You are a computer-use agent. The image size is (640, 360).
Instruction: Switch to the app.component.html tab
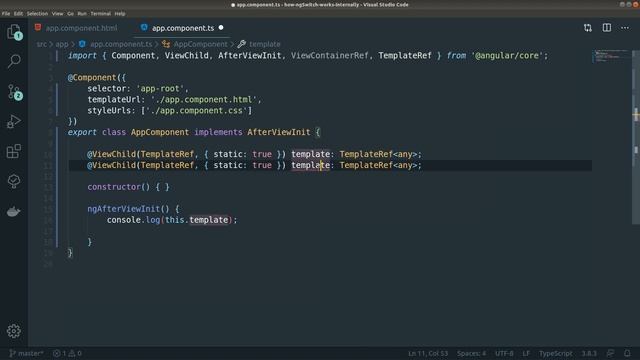coord(81,28)
